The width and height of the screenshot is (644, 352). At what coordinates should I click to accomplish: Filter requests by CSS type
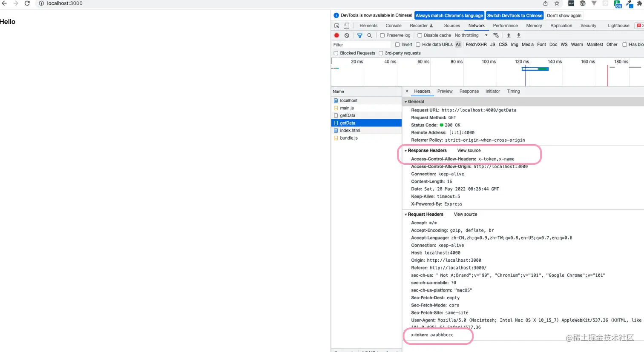click(x=503, y=45)
